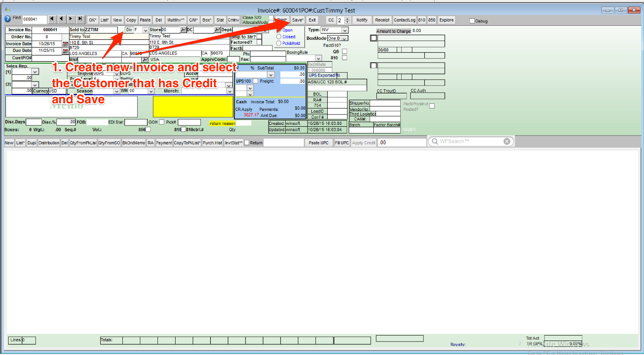The width and height of the screenshot is (644, 355).
Task: Open the WH warehouse dropdown
Action: click(x=151, y=91)
